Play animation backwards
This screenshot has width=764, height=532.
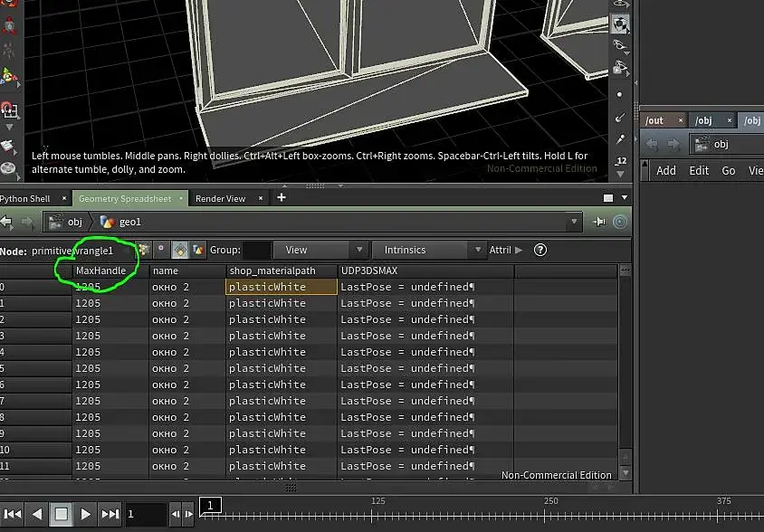point(37,514)
